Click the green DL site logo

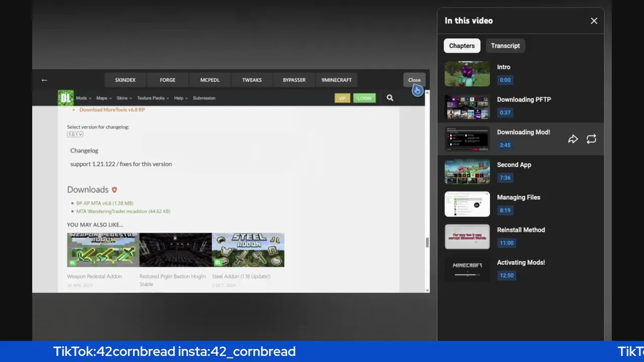[65, 98]
